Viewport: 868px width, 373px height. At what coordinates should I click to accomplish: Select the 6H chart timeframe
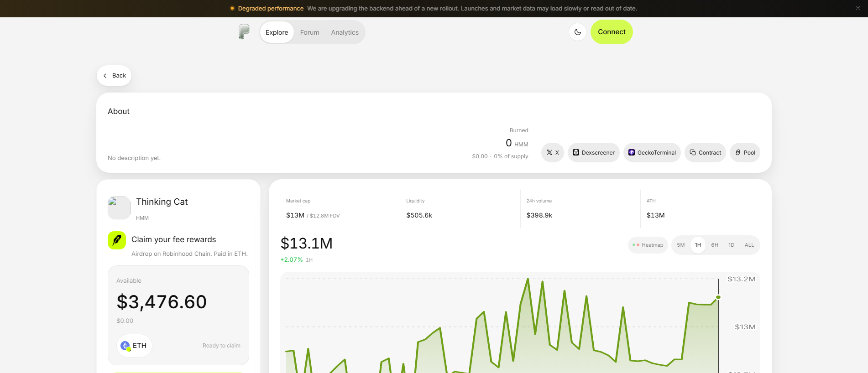715,245
